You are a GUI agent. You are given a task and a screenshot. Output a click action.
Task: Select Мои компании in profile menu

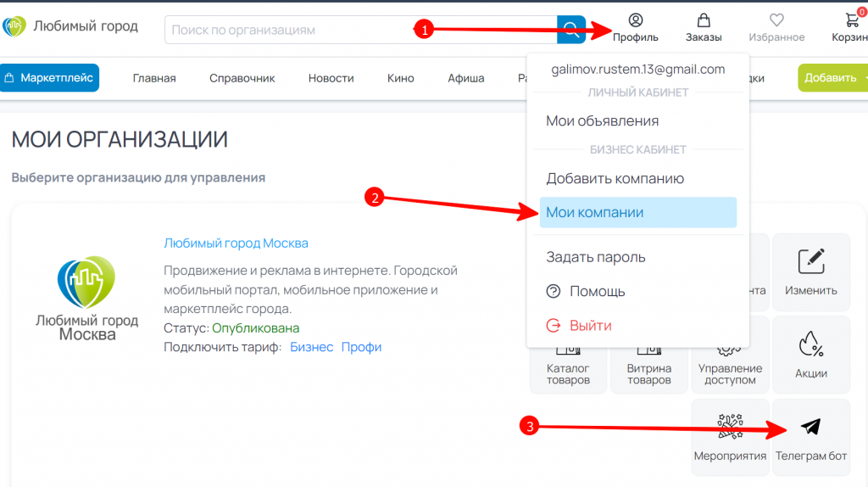pos(638,212)
